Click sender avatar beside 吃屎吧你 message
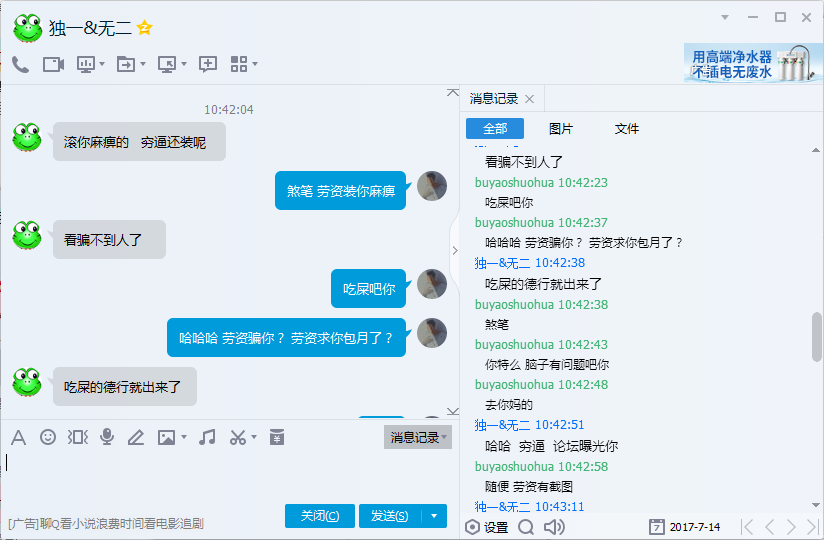Screen dimensions: 824x540 [x=432, y=284]
